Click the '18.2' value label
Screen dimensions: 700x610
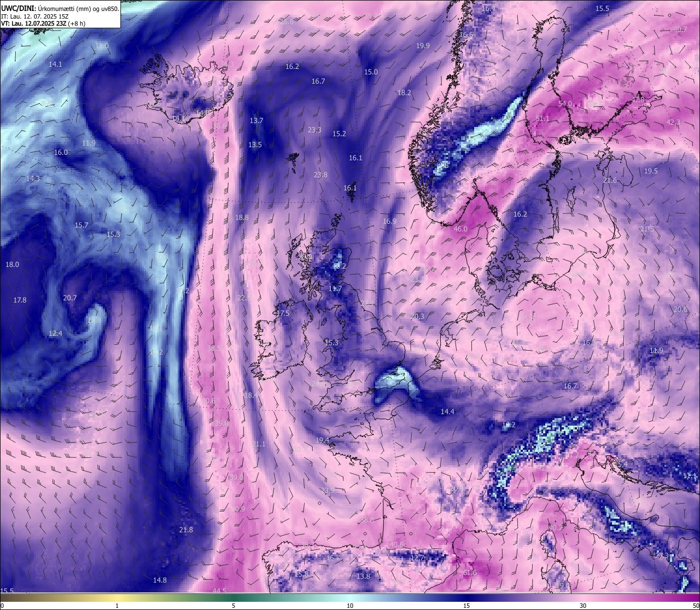(404, 94)
